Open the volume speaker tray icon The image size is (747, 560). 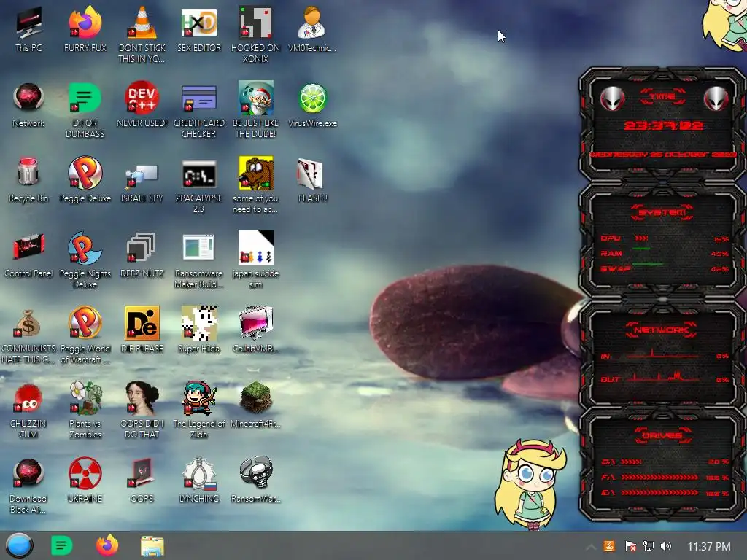(x=666, y=546)
